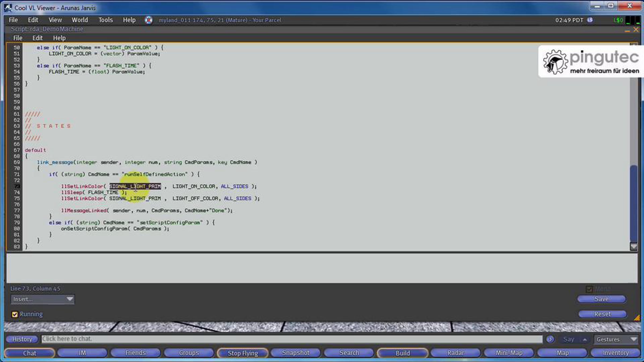Screen dimensions: 644x362
Task: Minimize the script editor floater
Action: (x=627, y=30)
